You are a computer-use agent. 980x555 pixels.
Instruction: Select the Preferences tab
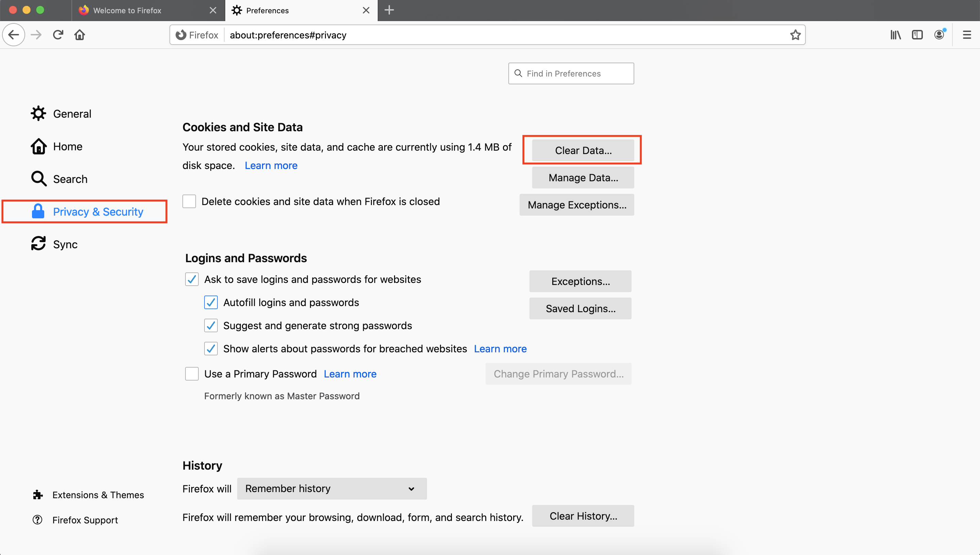click(x=301, y=10)
